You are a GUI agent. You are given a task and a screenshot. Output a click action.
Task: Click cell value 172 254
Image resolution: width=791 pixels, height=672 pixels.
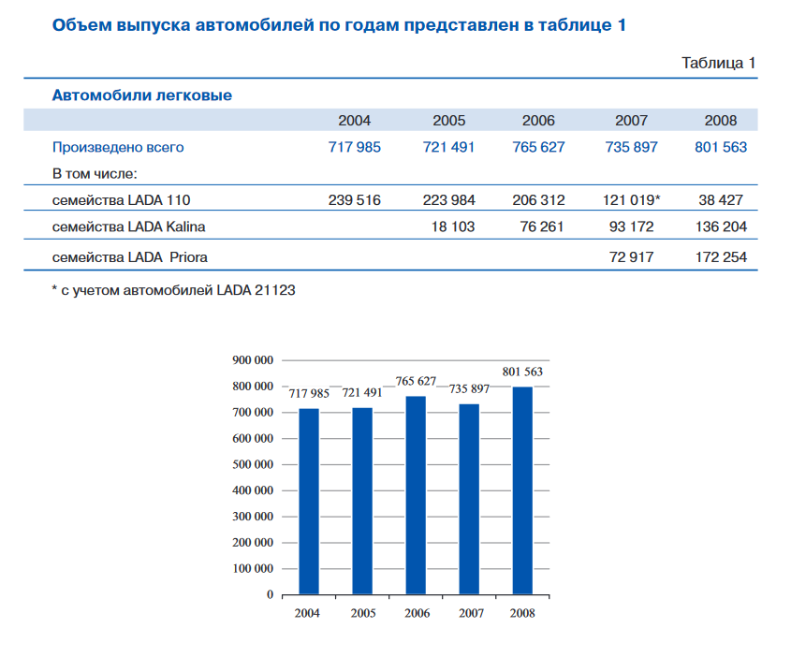(721, 257)
